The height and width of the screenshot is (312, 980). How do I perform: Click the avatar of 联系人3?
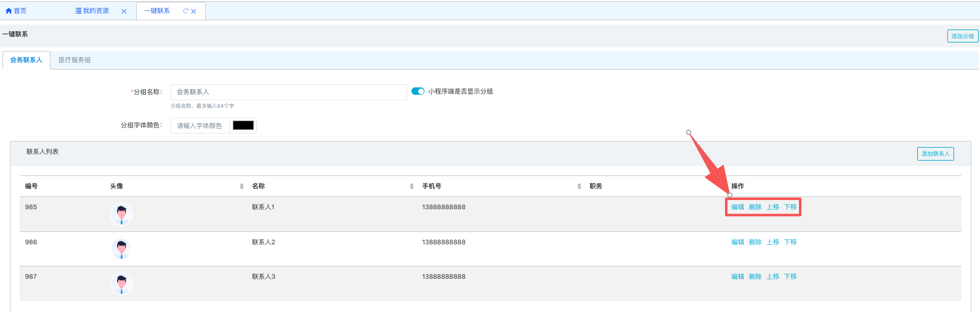[x=121, y=284]
